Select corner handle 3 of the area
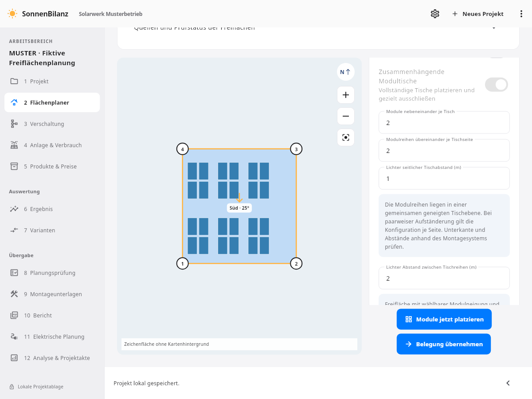This screenshot has width=532, height=399. tap(296, 149)
